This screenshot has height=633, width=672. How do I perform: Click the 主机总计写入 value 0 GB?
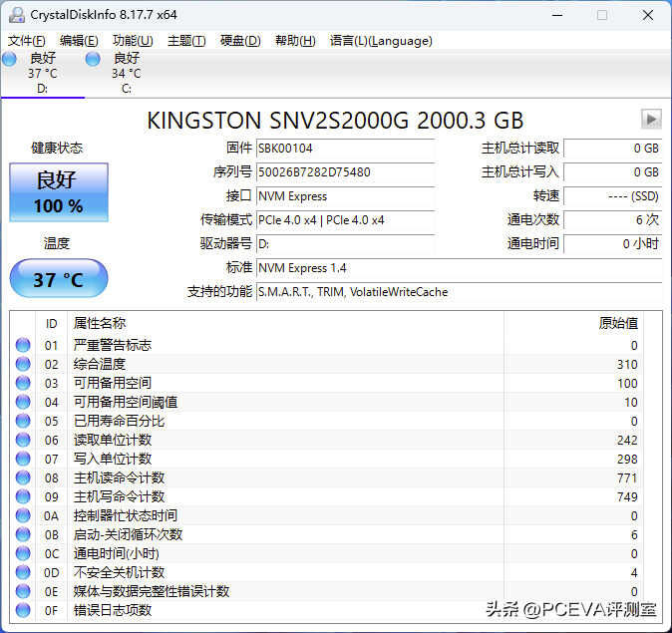point(613,172)
